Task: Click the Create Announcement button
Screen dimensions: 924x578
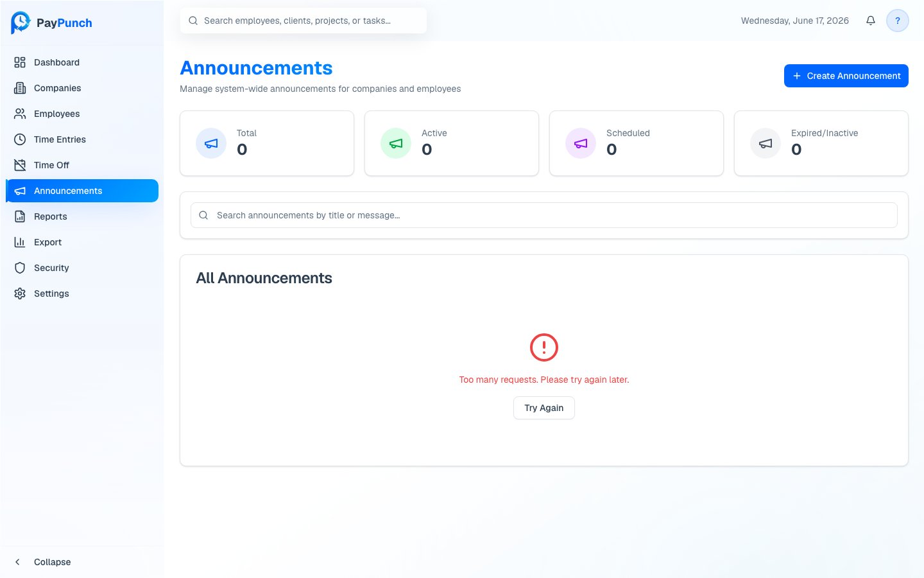Action: click(846, 76)
